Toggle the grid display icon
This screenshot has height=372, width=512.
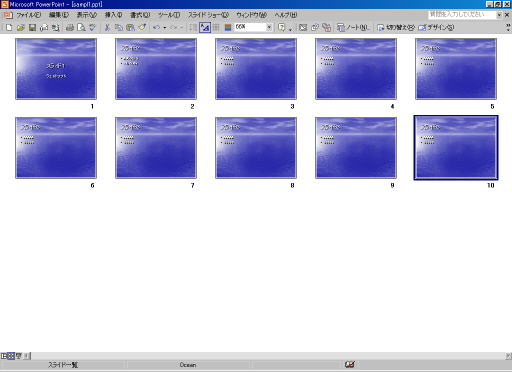(x=216, y=27)
